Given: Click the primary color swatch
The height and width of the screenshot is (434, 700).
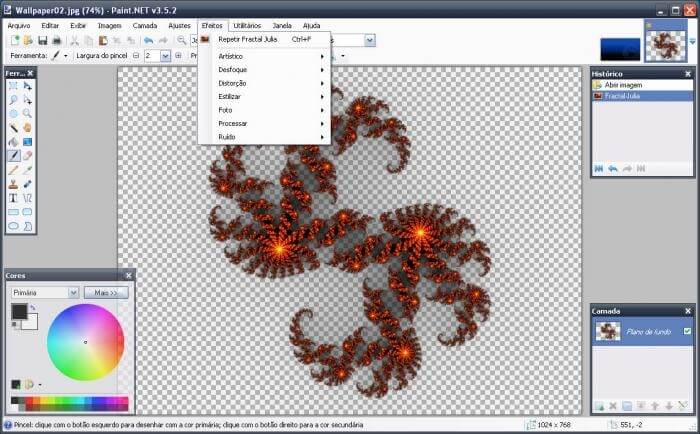Looking at the screenshot, I should pos(19,312).
